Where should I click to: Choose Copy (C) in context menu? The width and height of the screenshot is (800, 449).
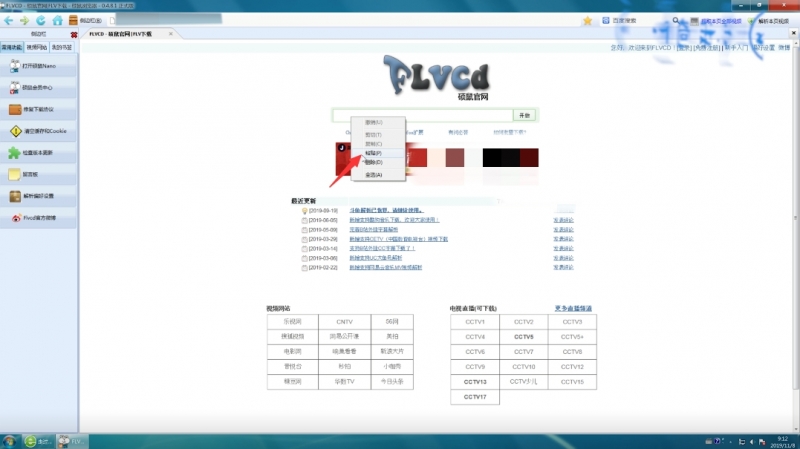[x=378, y=144]
